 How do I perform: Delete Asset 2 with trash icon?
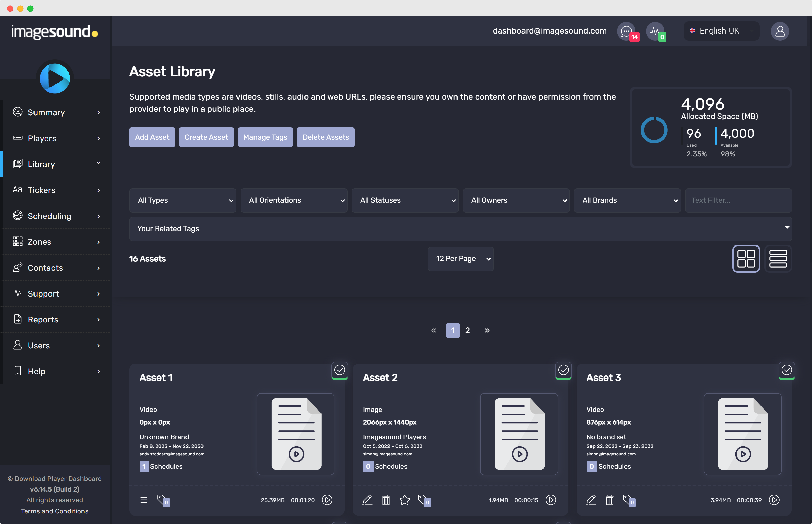[x=386, y=500]
